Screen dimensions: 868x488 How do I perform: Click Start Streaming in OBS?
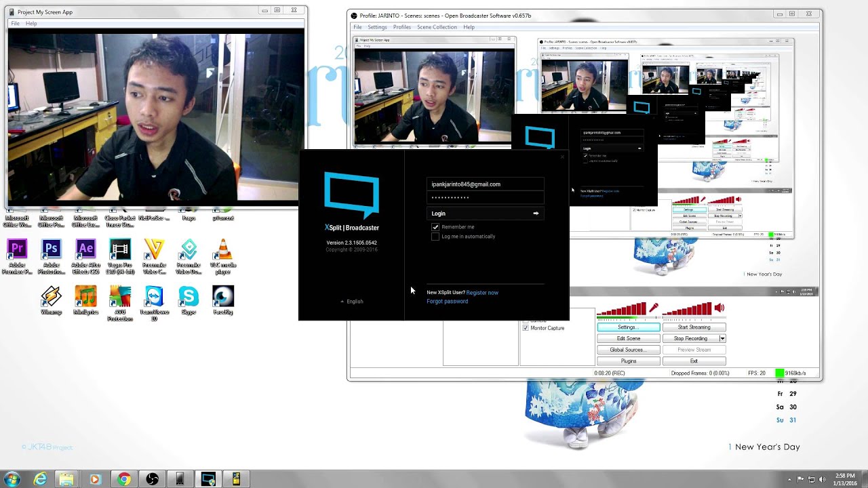click(694, 327)
